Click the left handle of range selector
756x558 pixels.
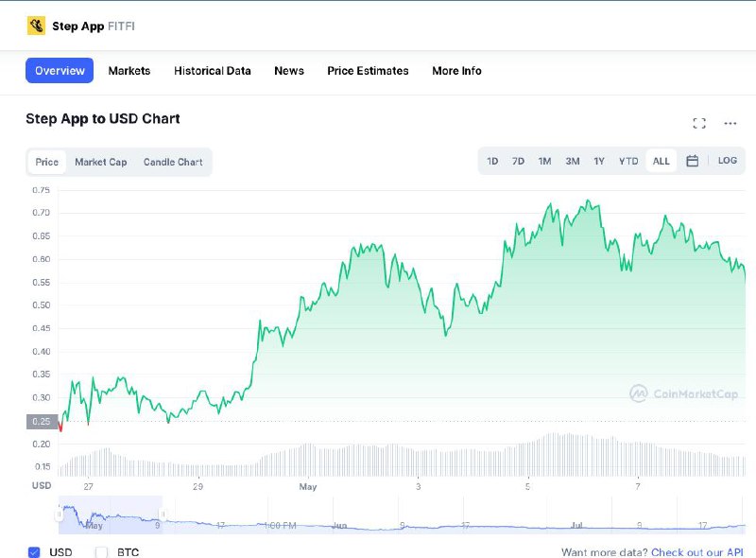coord(59,514)
